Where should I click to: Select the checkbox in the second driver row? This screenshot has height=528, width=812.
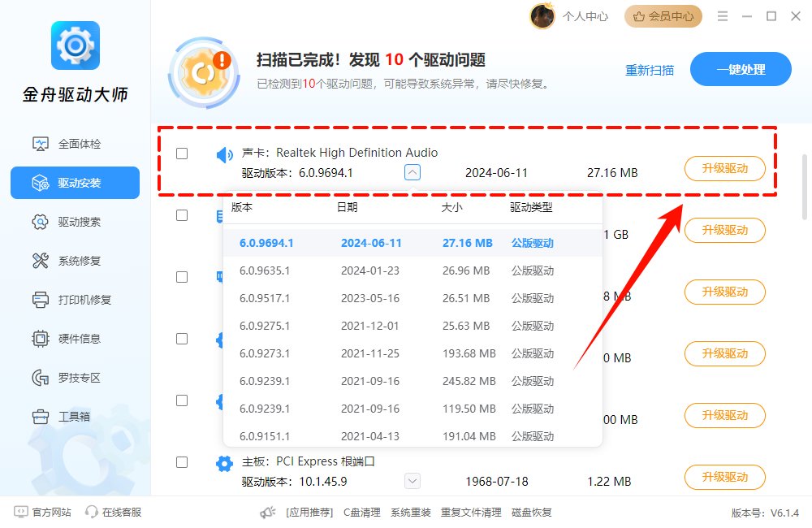[x=182, y=215]
